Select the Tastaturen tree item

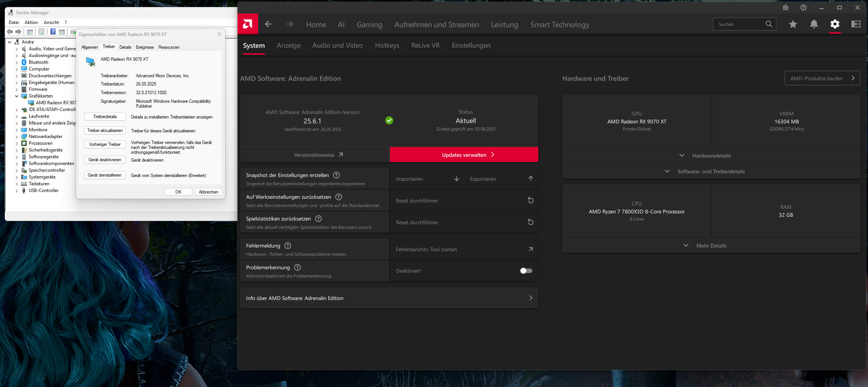pyautogui.click(x=39, y=184)
